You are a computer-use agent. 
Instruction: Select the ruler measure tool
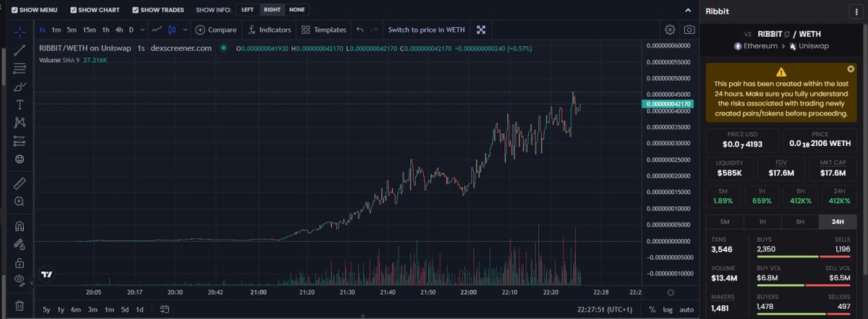click(x=20, y=182)
